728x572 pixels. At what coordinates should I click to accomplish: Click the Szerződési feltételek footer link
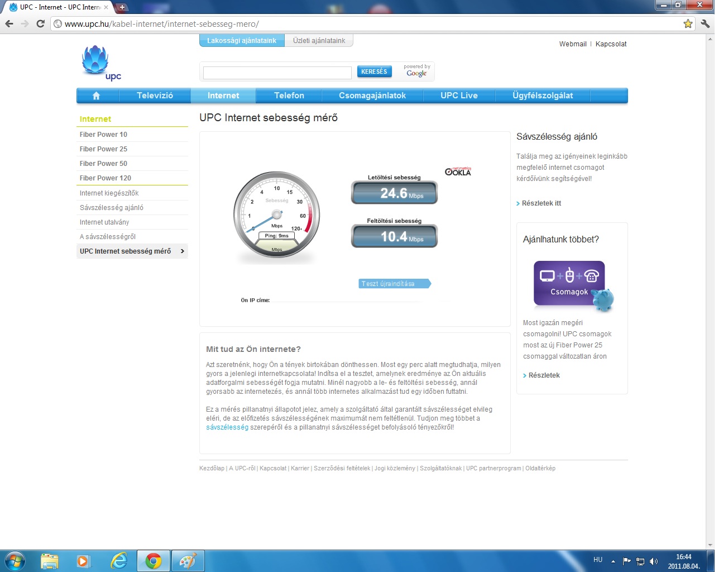coord(342,469)
